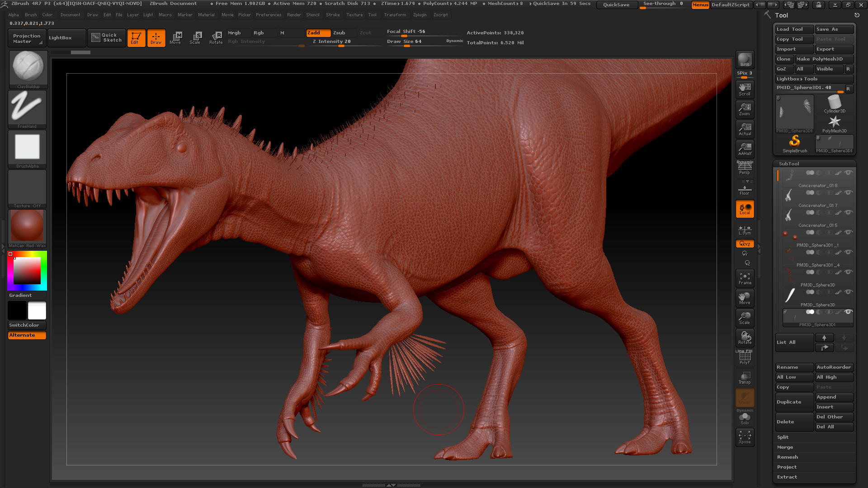Open the Preferences menu
The width and height of the screenshot is (868, 488).
point(268,14)
